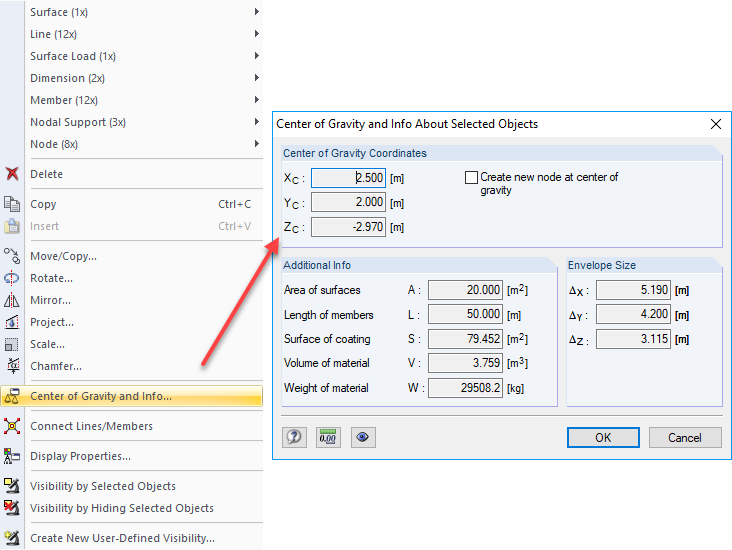Click the help question mark icon

[295, 437]
